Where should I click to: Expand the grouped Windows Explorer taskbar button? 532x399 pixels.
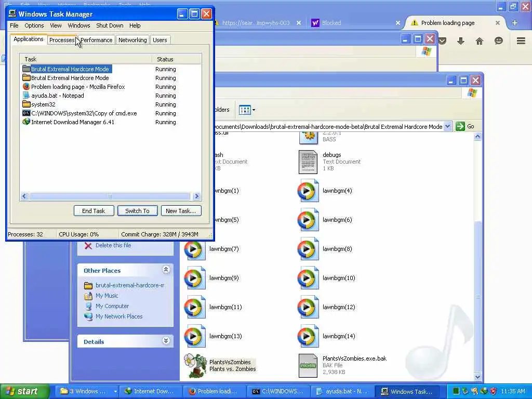click(115, 391)
